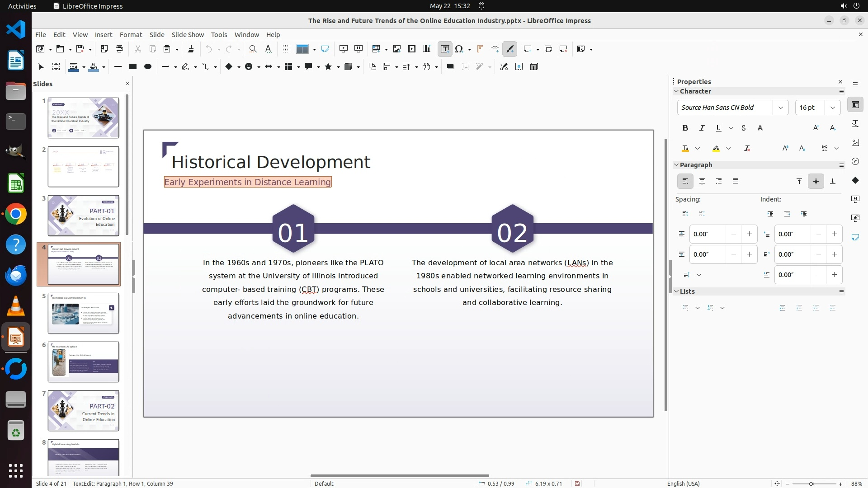
Task: Click the Insert Text Box toolbar icon
Action: (445, 49)
